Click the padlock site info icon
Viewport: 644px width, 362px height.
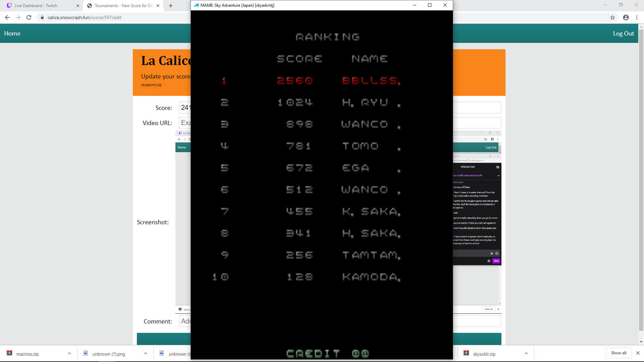tap(42, 17)
